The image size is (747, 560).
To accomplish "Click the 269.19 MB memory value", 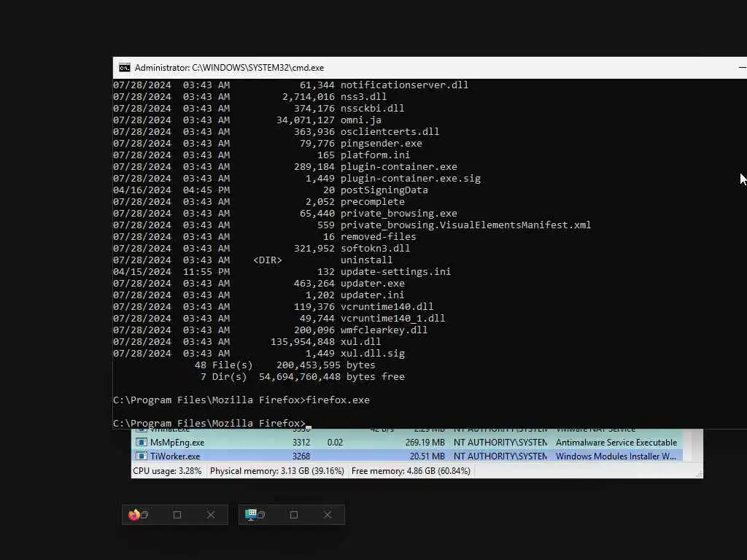I will click(x=425, y=443).
